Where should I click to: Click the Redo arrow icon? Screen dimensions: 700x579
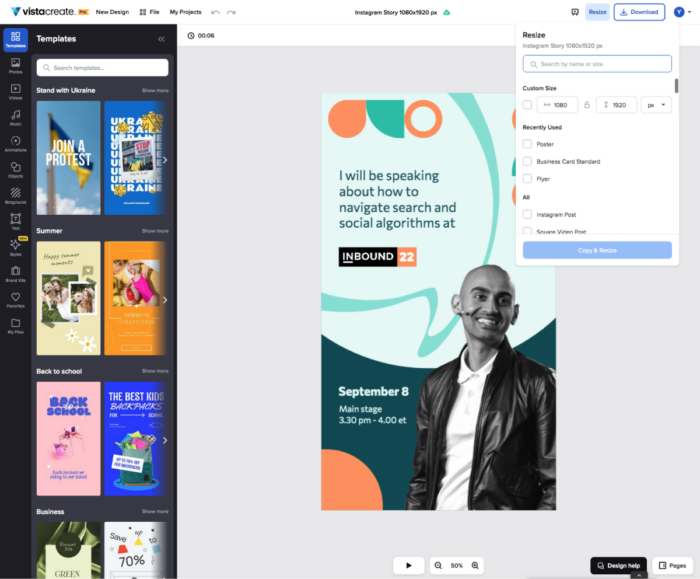(x=231, y=12)
